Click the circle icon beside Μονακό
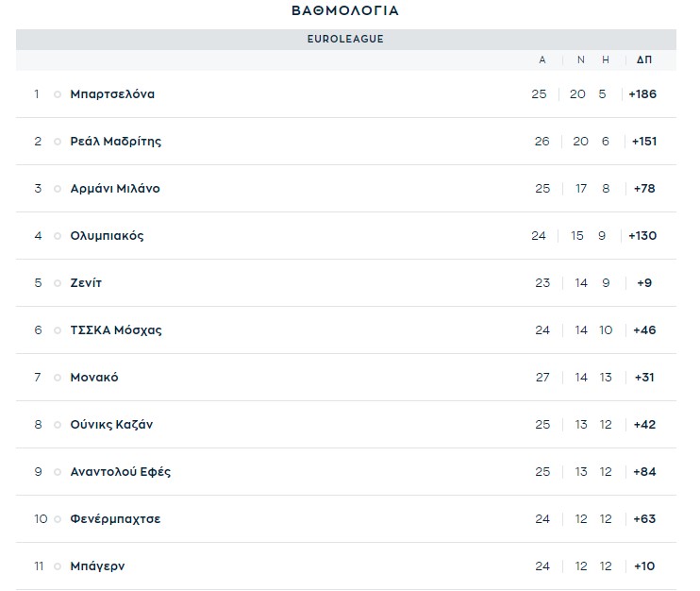Image resolution: width=700 pixels, height=591 pixels. 58,378
